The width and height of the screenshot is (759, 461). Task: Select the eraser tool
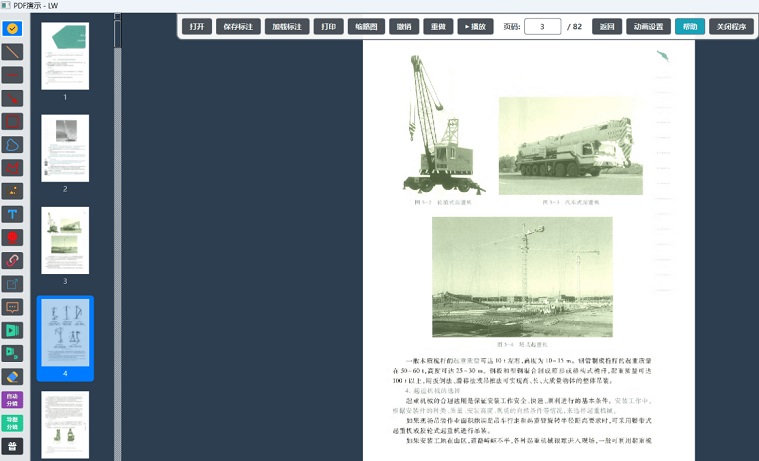[x=13, y=376]
